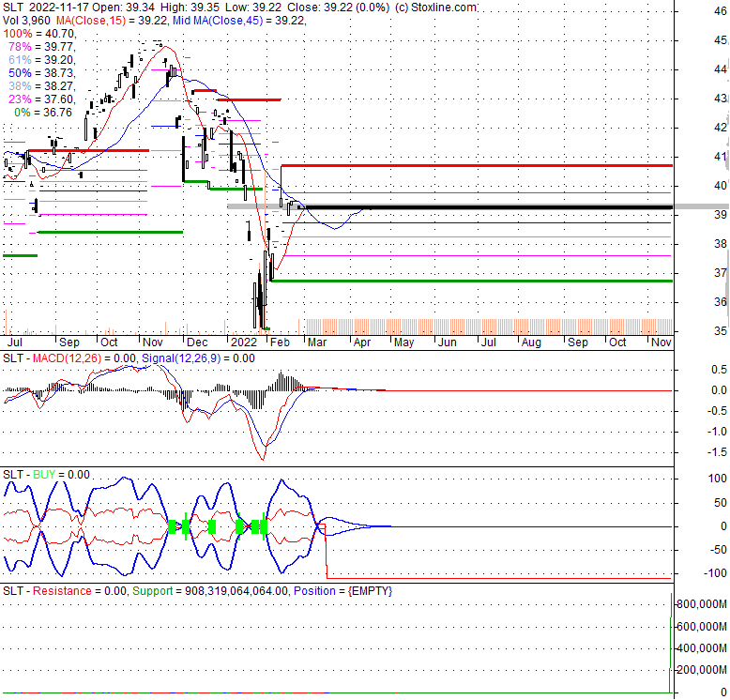Click the 'May' label on time axis
730x700 pixels.
click(403, 342)
